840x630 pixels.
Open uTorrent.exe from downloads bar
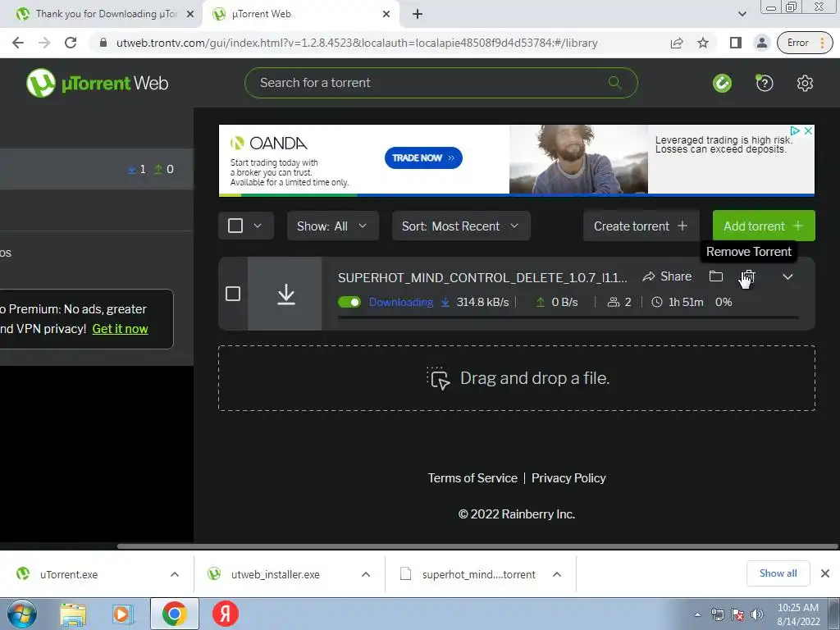pyautogui.click(x=69, y=574)
